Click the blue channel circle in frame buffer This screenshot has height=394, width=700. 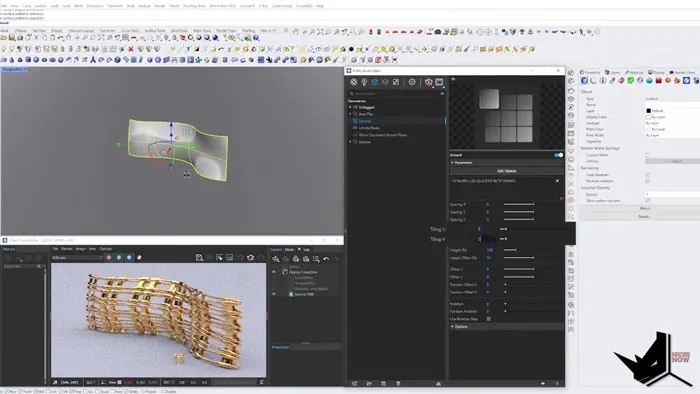(x=129, y=257)
